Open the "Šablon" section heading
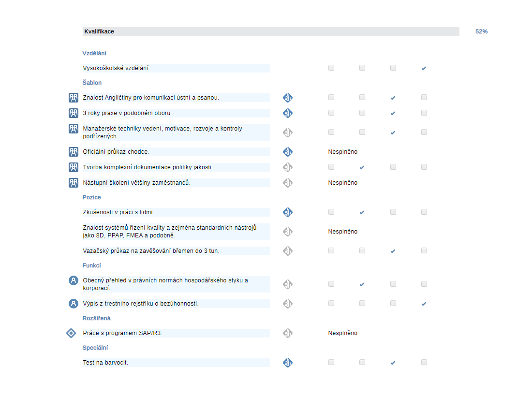Screen dimensions: 532x411 click(92, 83)
